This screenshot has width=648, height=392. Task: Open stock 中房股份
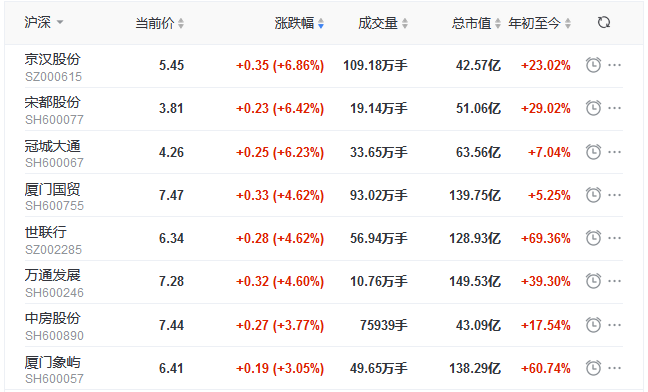(x=52, y=318)
